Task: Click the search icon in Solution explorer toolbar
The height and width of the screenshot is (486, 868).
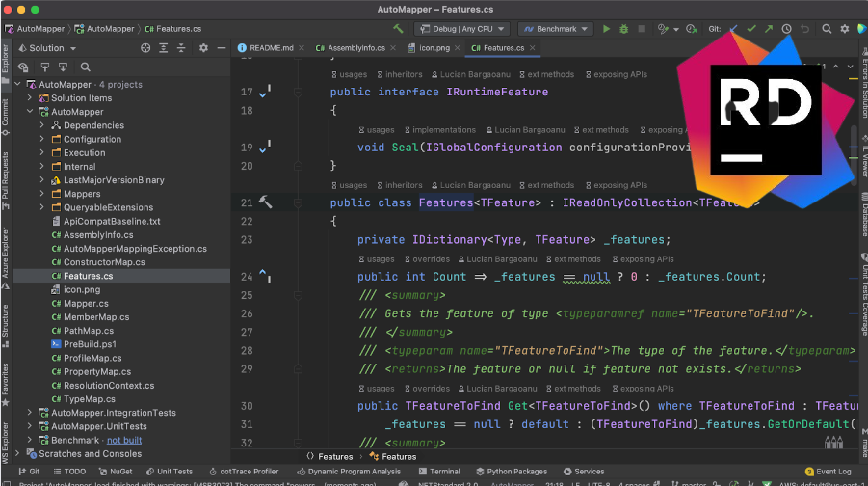Action: pyautogui.click(x=85, y=67)
